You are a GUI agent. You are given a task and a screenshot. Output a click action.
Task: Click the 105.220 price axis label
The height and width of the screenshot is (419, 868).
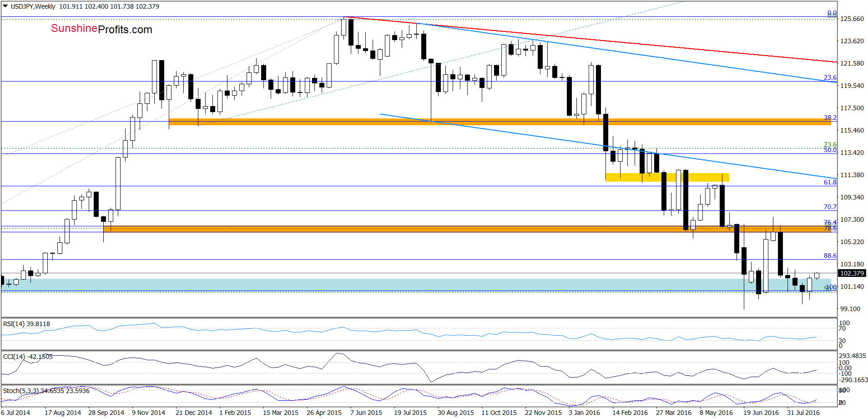[x=852, y=242]
